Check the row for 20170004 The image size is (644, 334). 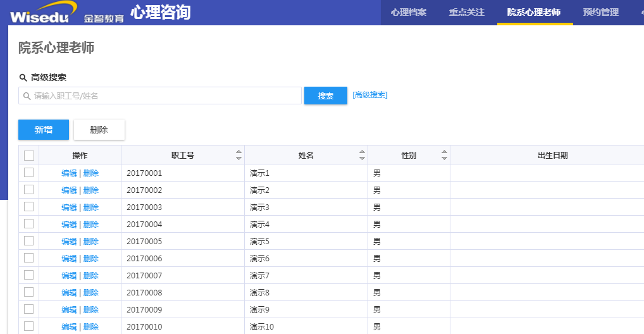pyautogui.click(x=28, y=223)
